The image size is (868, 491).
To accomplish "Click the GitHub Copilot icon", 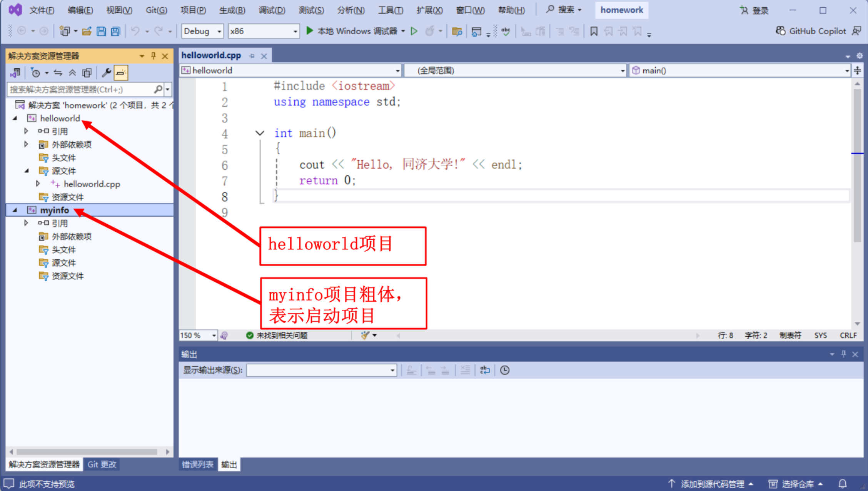I will 780,31.
